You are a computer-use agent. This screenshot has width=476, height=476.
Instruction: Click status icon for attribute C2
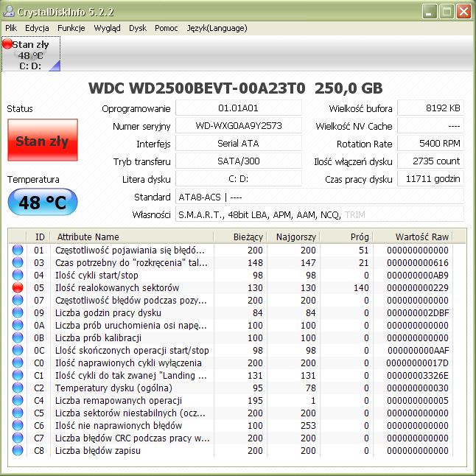coord(18,388)
